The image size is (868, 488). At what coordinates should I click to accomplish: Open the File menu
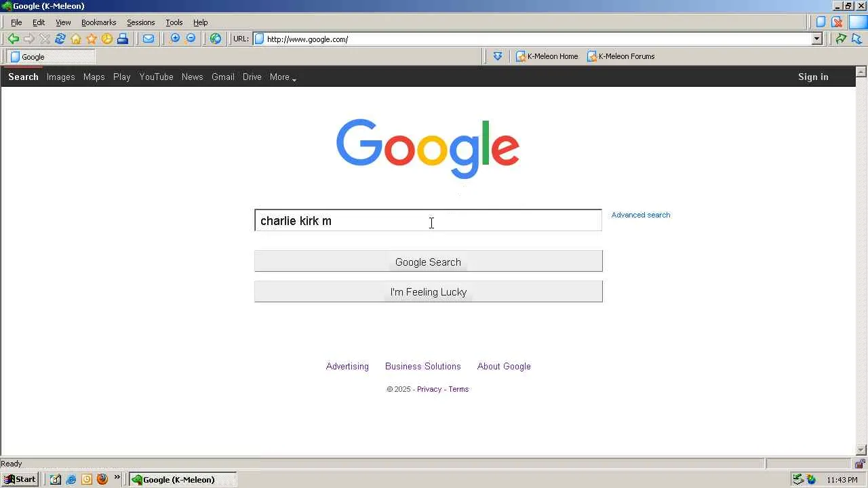pyautogui.click(x=16, y=22)
